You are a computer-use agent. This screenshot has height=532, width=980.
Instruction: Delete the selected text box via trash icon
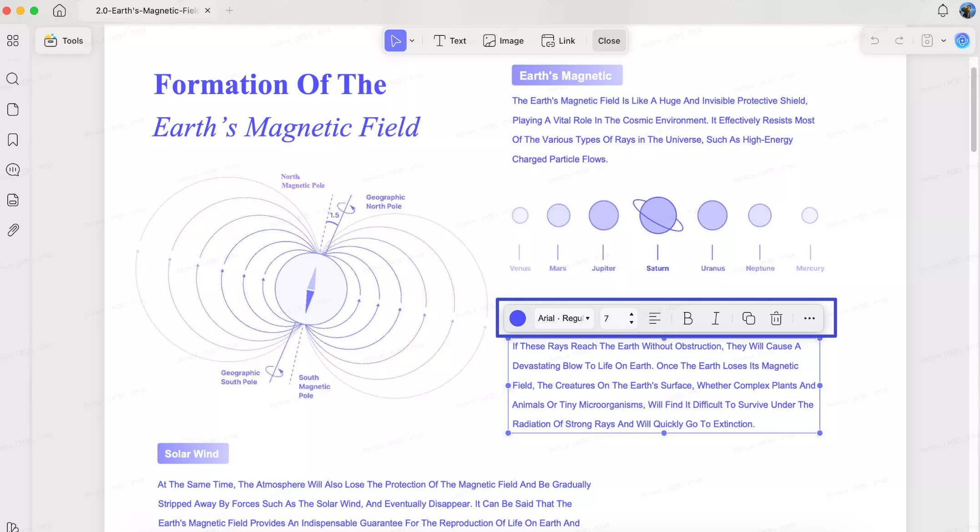pyautogui.click(x=776, y=318)
